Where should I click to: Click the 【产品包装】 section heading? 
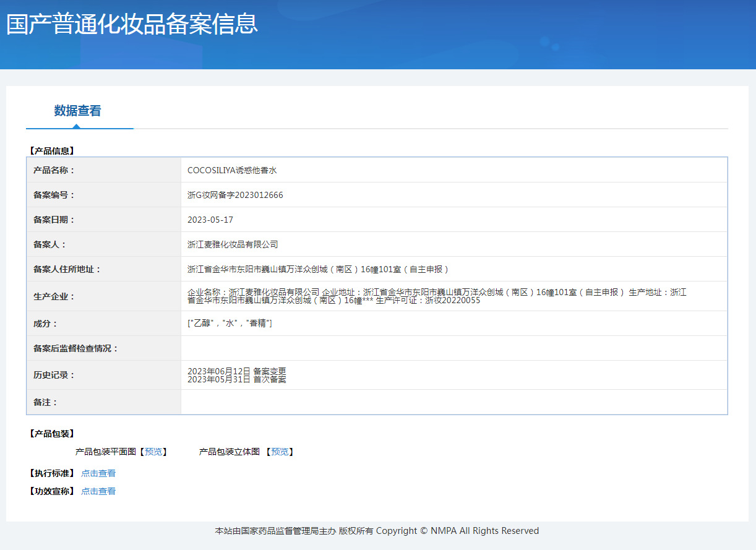tap(52, 434)
